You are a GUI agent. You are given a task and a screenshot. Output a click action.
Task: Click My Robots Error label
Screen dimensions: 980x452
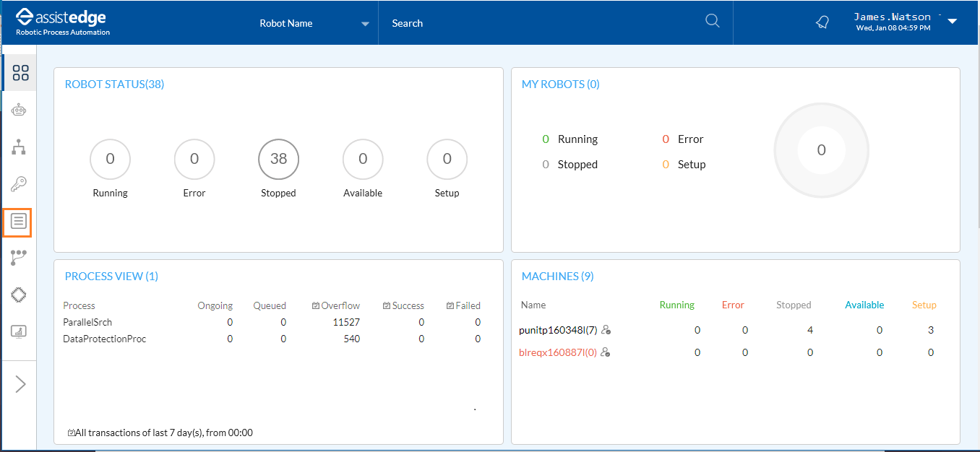690,139
